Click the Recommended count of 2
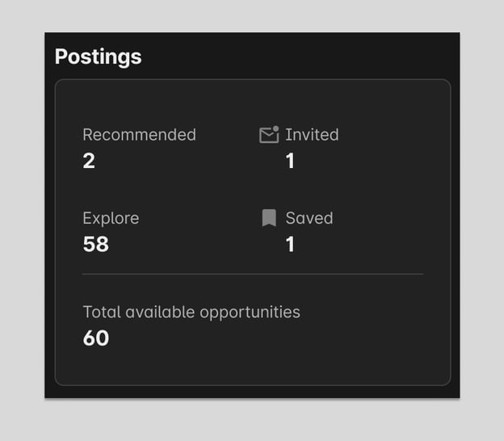 pos(89,161)
